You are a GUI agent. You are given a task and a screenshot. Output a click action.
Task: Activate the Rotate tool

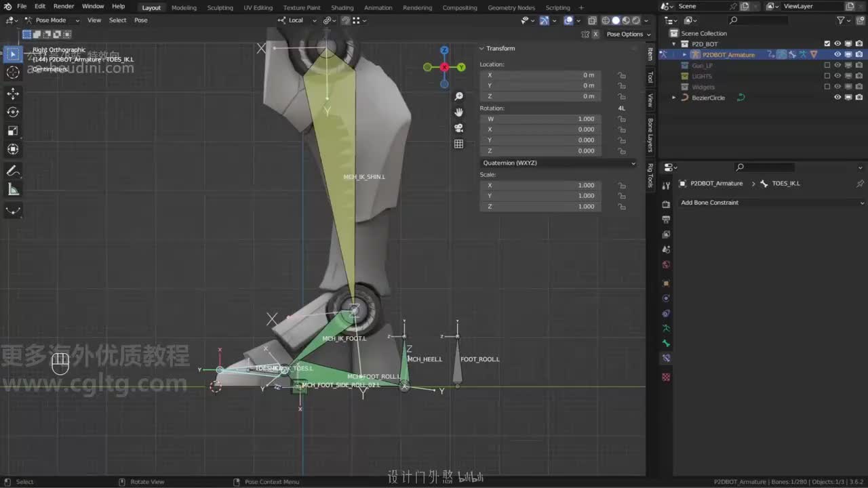pos(13,112)
